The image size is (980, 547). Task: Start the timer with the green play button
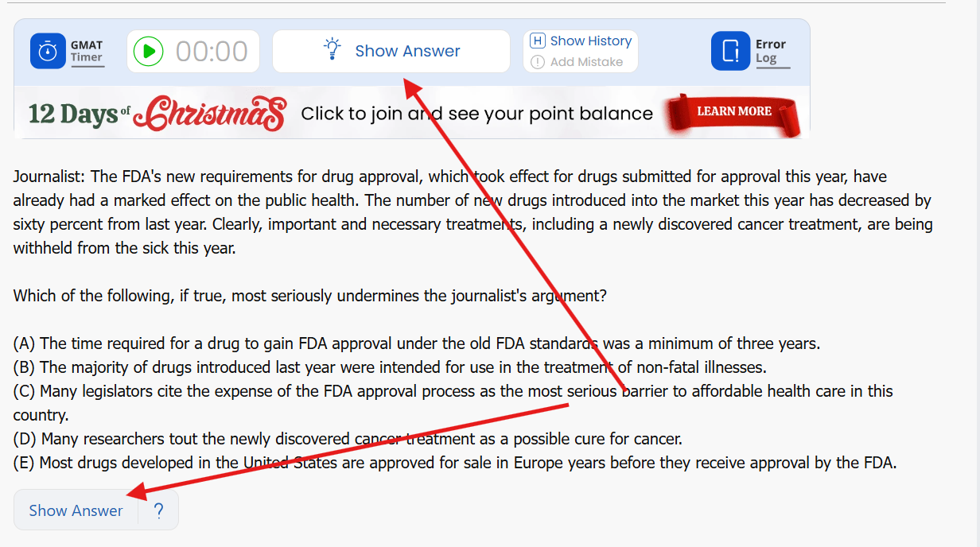(149, 52)
